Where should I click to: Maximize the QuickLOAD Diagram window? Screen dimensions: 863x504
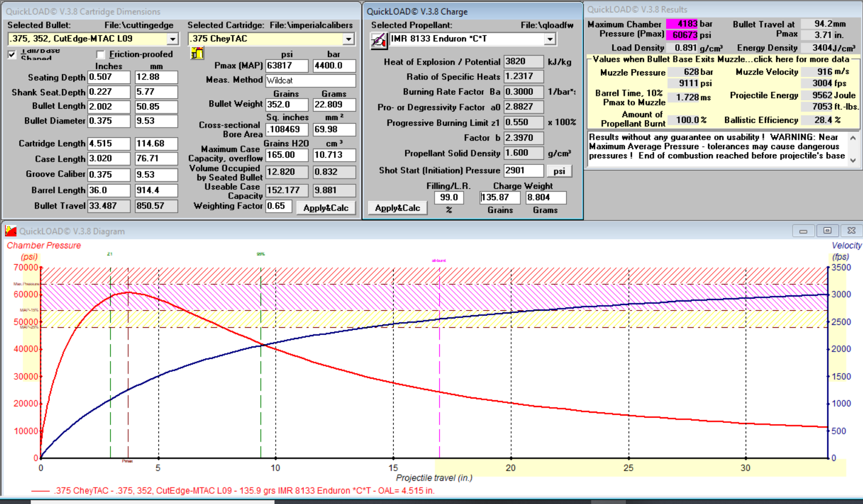pos(827,231)
